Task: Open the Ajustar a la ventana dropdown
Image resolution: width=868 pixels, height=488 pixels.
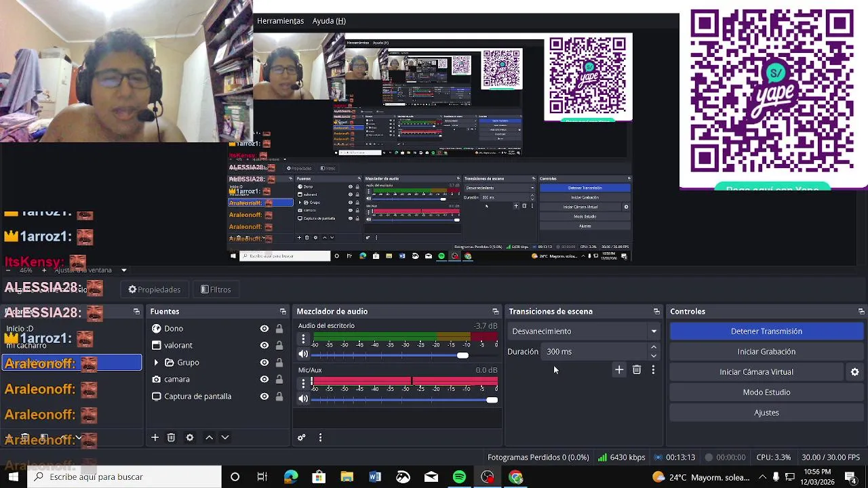Action: pos(123,270)
